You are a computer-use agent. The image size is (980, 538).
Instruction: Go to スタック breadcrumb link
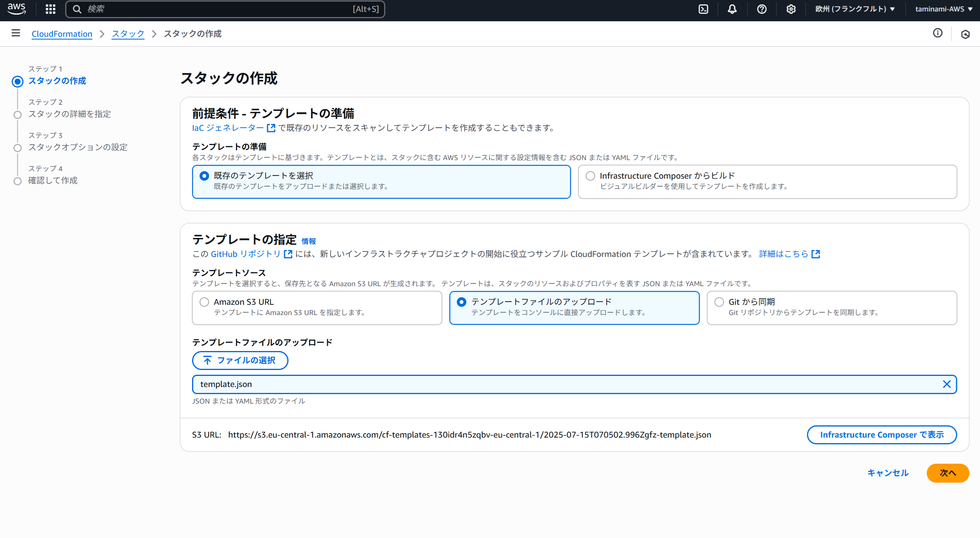pos(128,34)
